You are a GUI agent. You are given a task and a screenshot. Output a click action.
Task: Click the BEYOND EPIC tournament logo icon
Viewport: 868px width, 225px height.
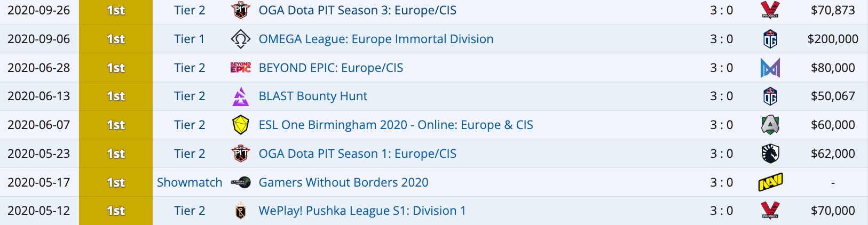[x=241, y=68]
